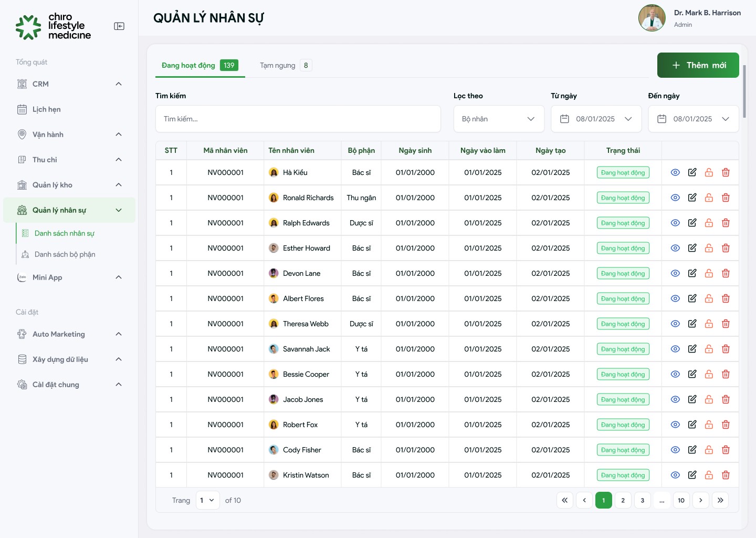The image size is (756, 538).
Task: Lock Bessie Cooper's account
Action: click(709, 374)
